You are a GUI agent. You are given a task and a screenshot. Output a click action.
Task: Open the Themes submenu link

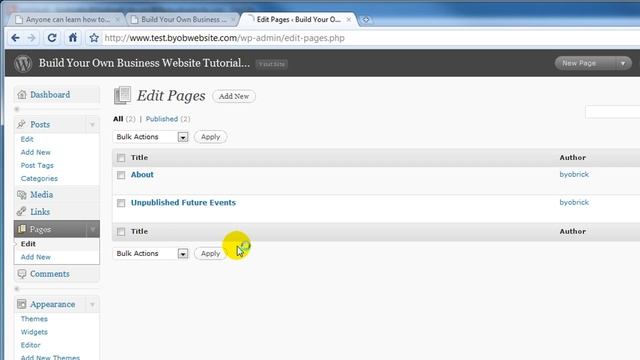(34, 319)
